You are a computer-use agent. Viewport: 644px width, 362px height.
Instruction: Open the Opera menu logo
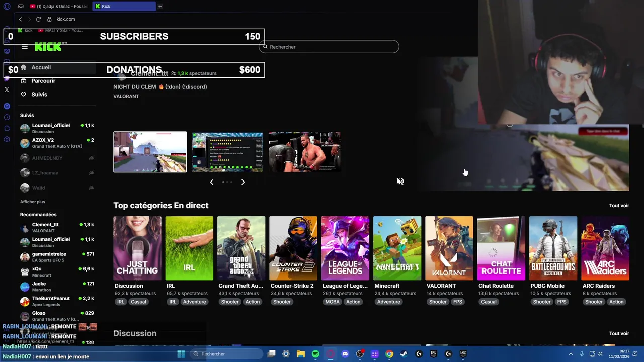point(7,6)
